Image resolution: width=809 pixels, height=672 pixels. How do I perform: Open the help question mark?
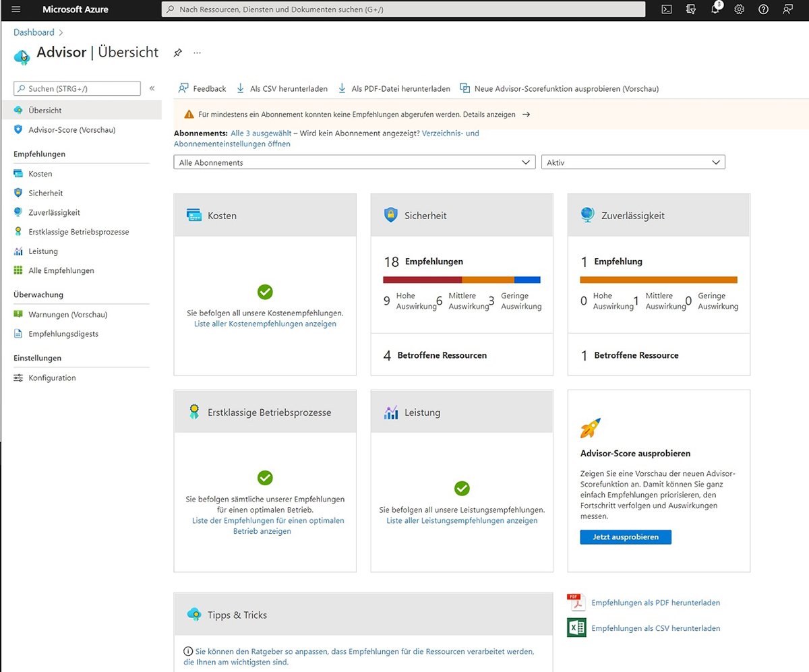click(x=763, y=9)
